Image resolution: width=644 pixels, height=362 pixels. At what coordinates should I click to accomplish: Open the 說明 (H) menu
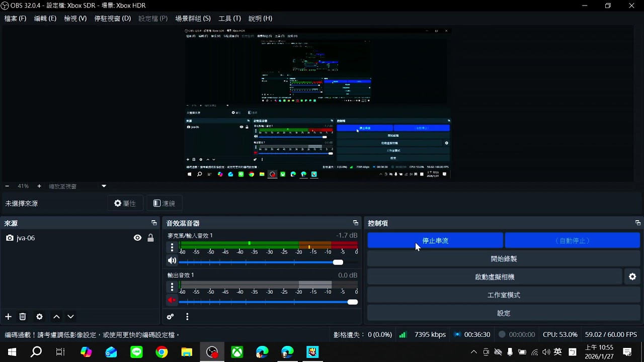(260, 19)
